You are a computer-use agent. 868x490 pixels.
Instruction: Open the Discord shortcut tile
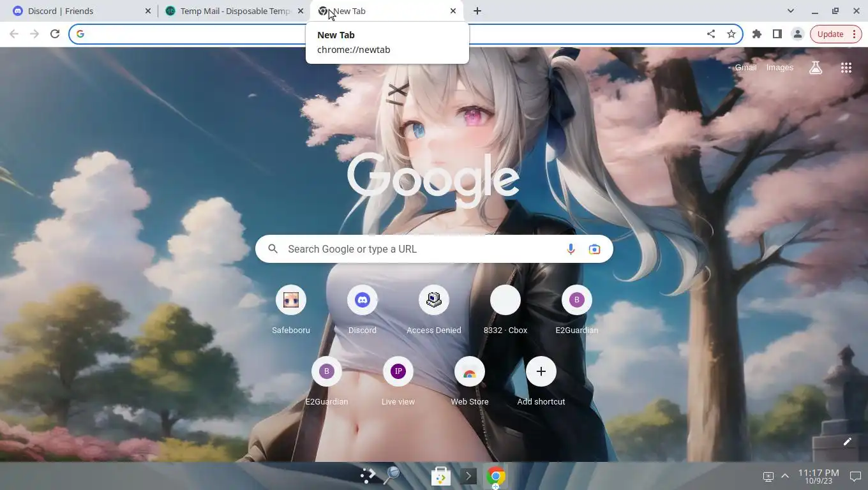(x=363, y=310)
